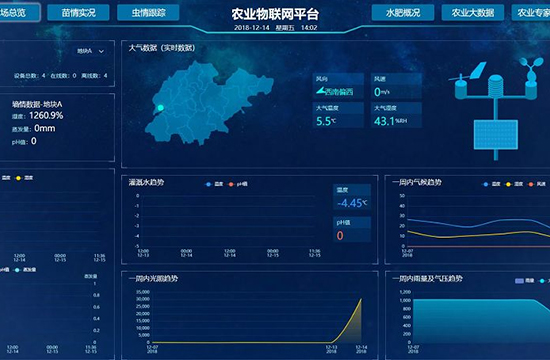This screenshot has height=360, width=550.
Task: Click the time 14:02 in header
Action: click(x=309, y=28)
